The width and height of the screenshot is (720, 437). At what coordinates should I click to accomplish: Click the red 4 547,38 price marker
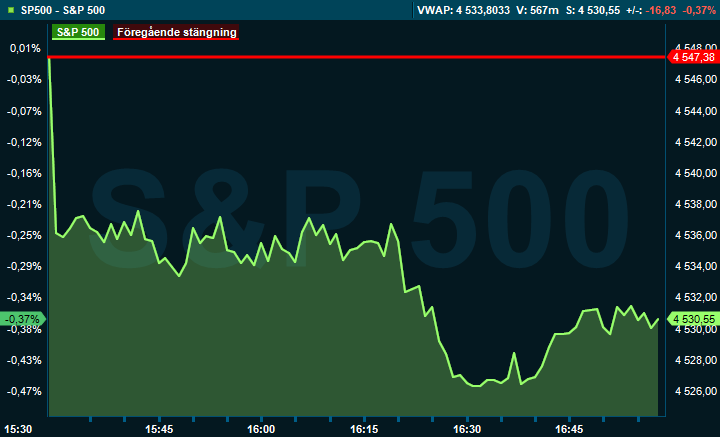pyautogui.click(x=693, y=57)
